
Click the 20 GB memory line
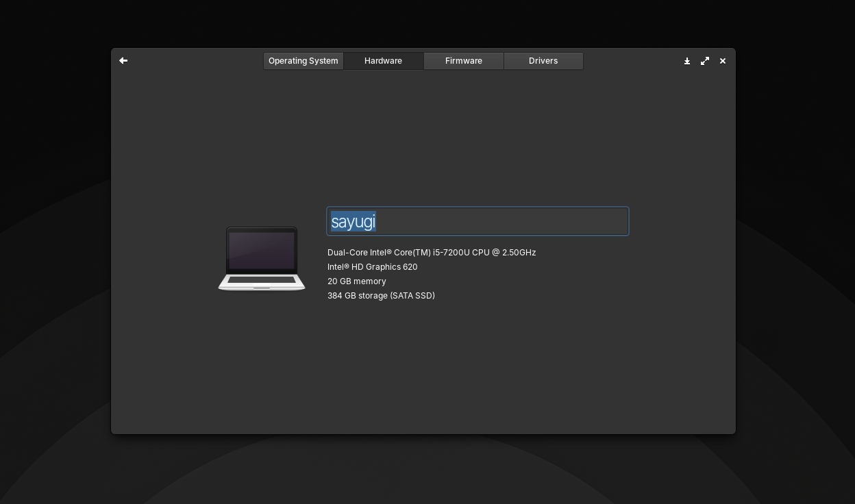point(357,281)
